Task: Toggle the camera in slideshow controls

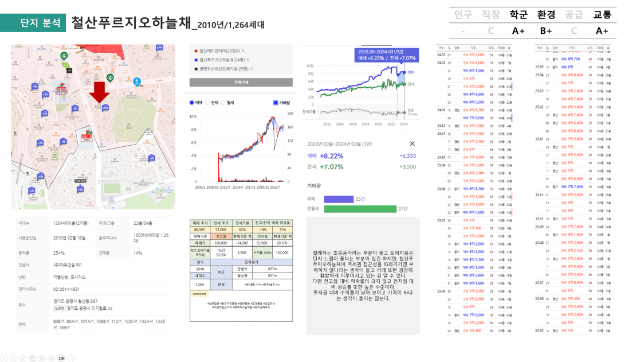Action: coord(61,359)
